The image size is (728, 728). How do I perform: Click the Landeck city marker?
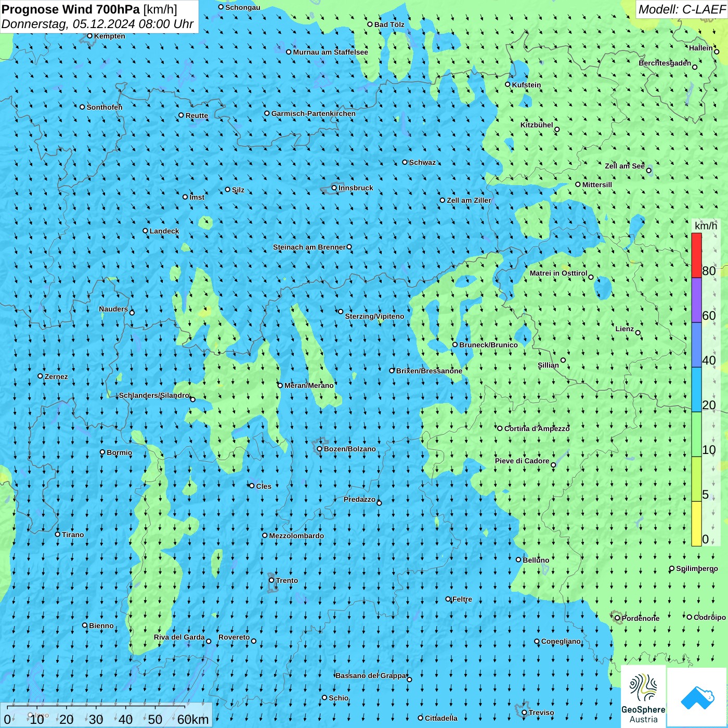tap(145, 231)
